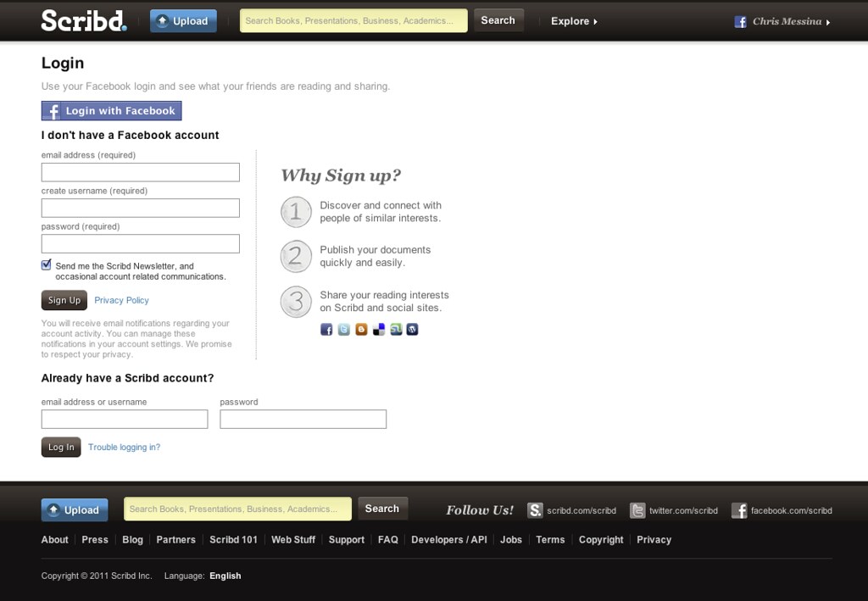Click the Log In button
This screenshot has height=601, width=868.
[x=61, y=448]
